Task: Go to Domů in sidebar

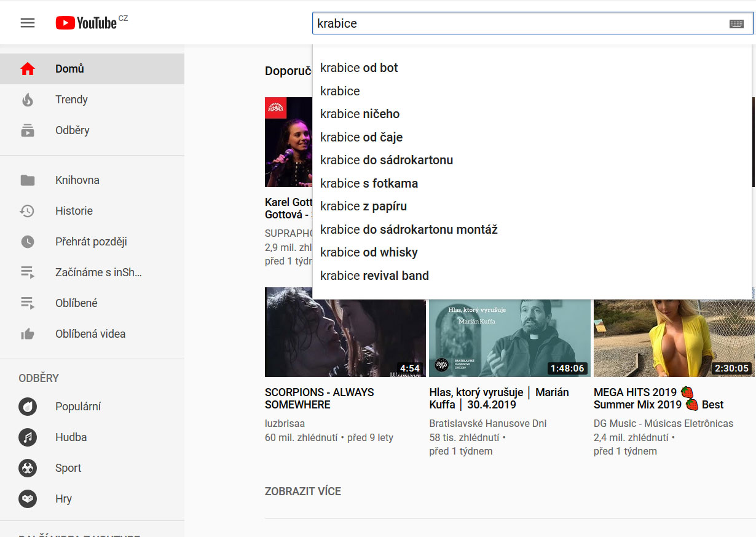Action: tap(69, 69)
